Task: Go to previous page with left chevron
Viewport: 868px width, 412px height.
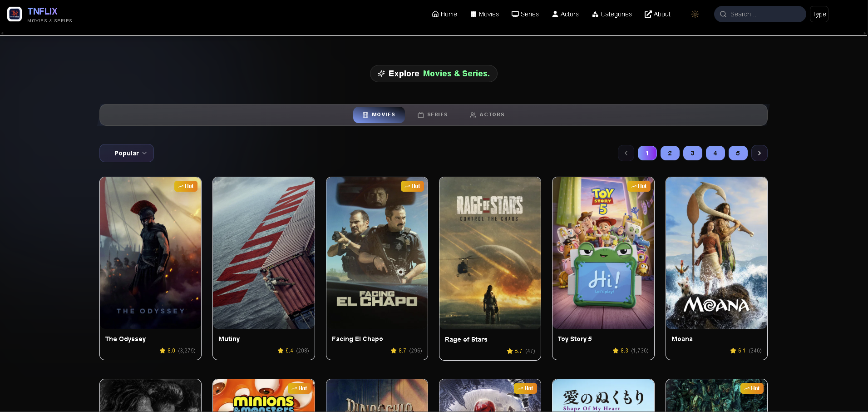Action: pos(626,153)
